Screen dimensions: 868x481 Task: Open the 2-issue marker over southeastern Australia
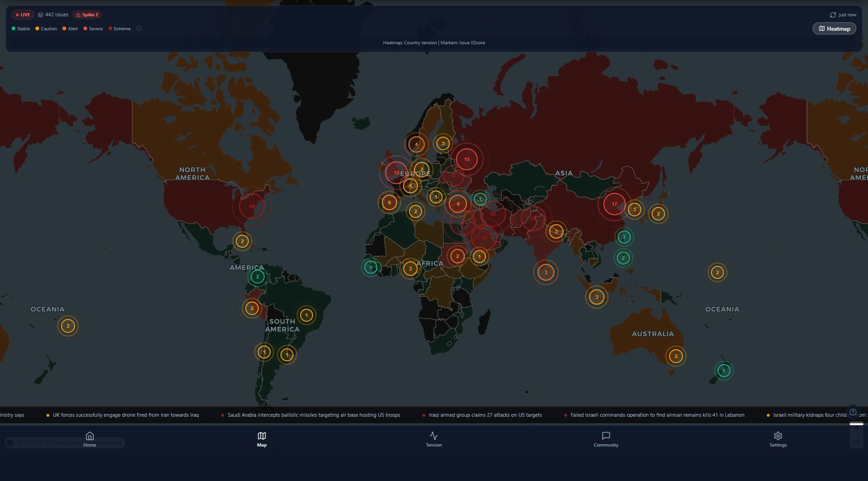point(676,356)
